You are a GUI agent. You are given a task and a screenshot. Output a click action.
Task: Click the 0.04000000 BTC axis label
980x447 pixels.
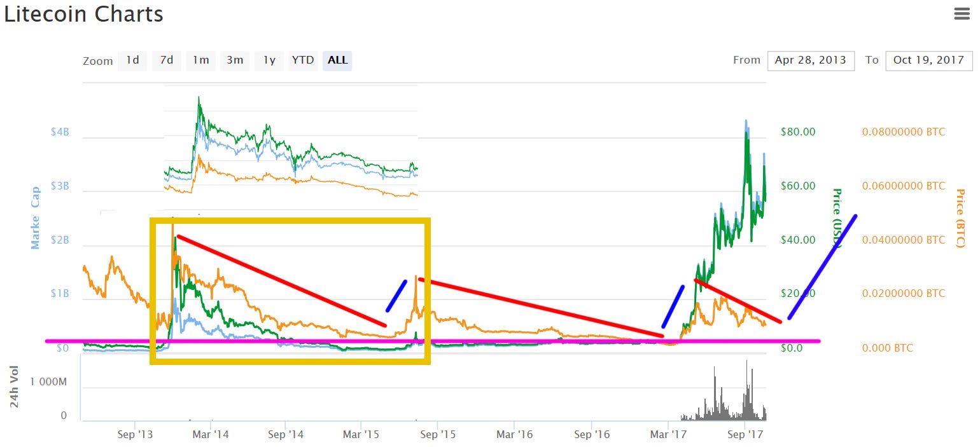click(x=904, y=240)
